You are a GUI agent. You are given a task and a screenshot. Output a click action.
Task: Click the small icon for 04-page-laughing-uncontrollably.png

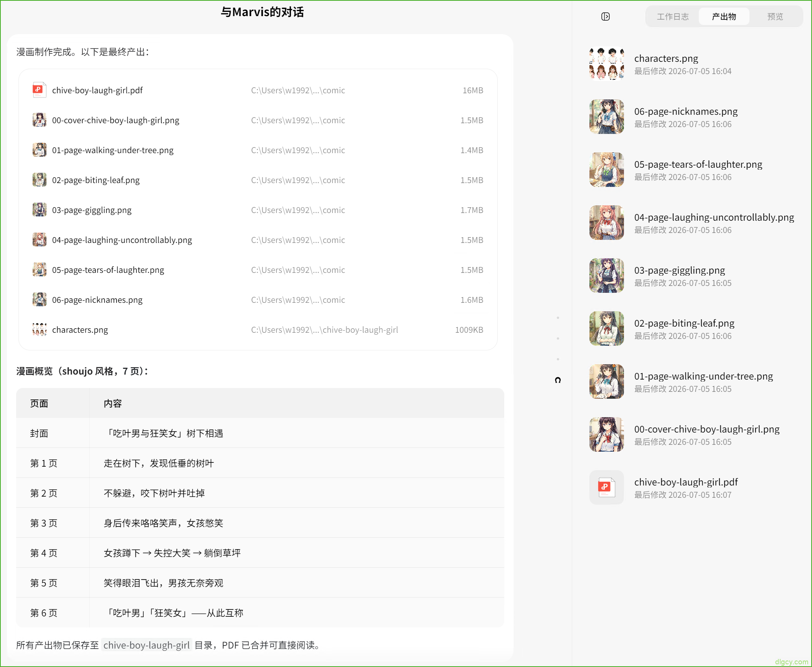[39, 240]
